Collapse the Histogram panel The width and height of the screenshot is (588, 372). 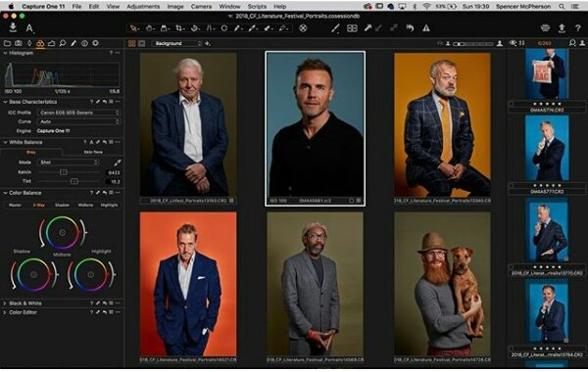tap(5, 53)
